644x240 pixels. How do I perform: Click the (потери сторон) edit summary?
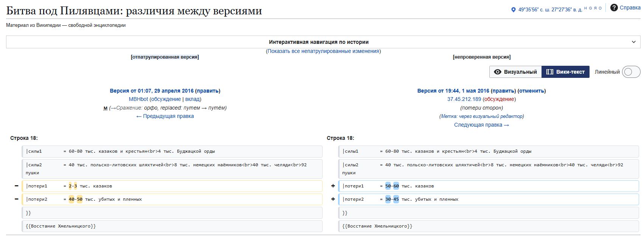pyautogui.click(x=481, y=108)
